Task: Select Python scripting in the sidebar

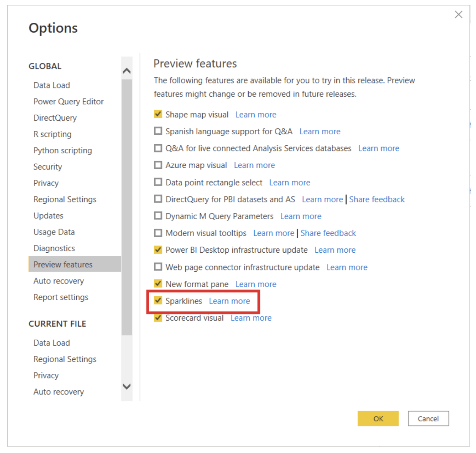Action: (63, 150)
